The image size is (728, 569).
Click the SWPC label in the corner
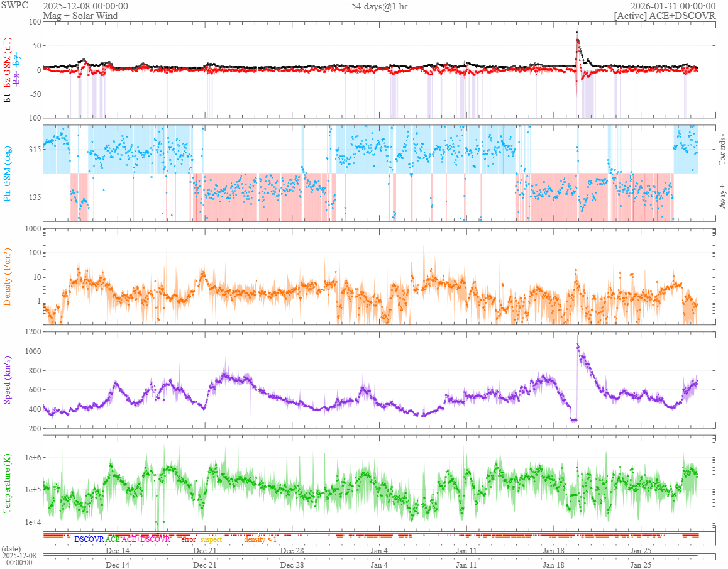(15, 6)
